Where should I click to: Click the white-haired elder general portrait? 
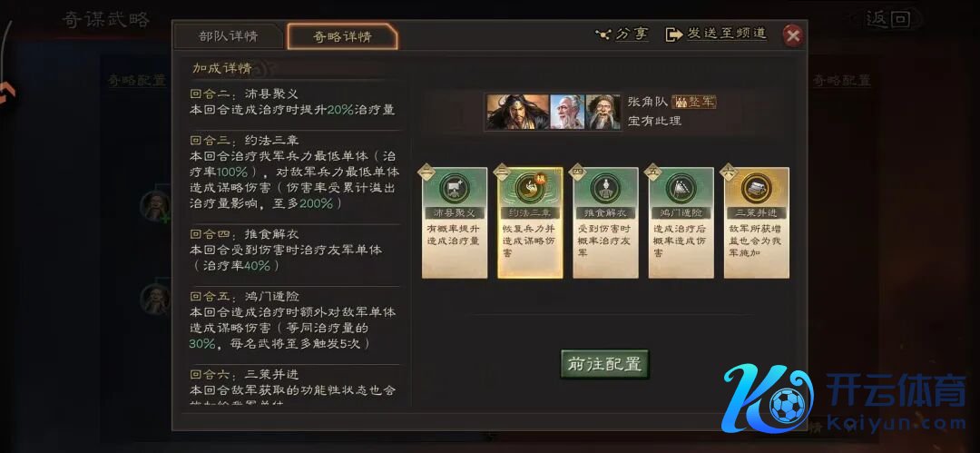click(x=567, y=112)
